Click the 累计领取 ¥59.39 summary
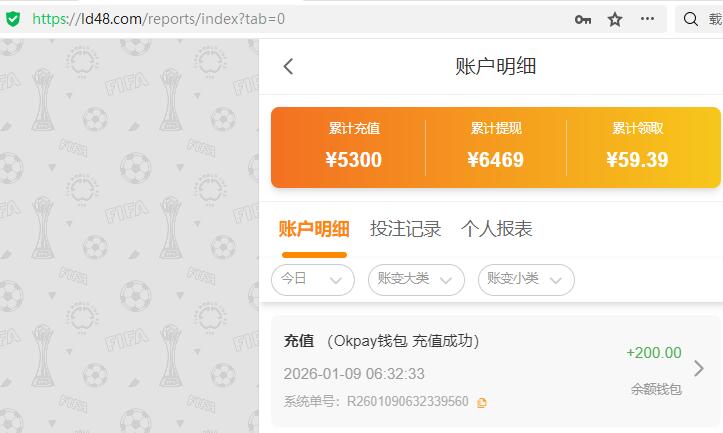723x433 pixels. coord(637,148)
